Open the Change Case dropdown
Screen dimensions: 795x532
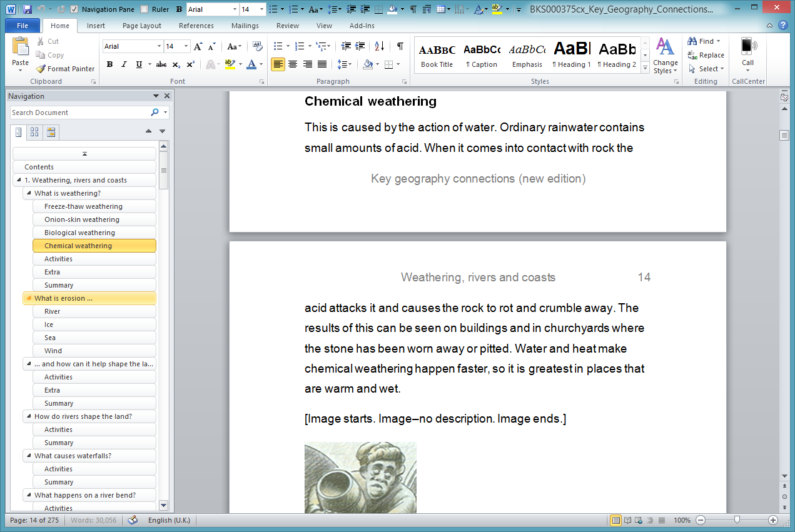235,46
